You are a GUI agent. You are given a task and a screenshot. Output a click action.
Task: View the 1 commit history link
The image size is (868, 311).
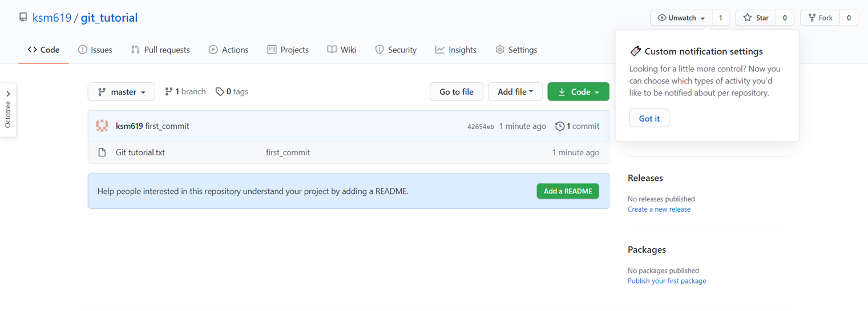(x=578, y=126)
